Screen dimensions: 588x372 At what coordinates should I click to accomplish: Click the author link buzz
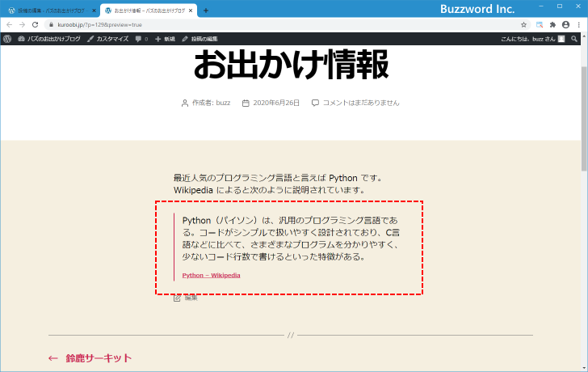pos(223,103)
